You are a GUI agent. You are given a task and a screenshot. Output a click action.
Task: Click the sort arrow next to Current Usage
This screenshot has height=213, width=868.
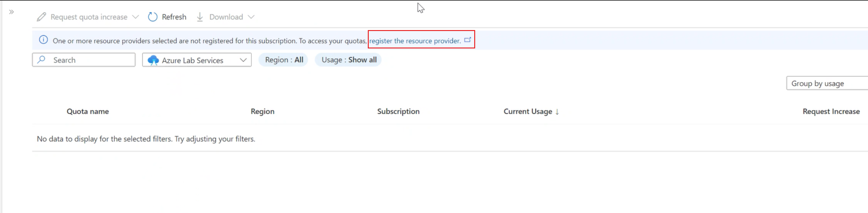[557, 112]
